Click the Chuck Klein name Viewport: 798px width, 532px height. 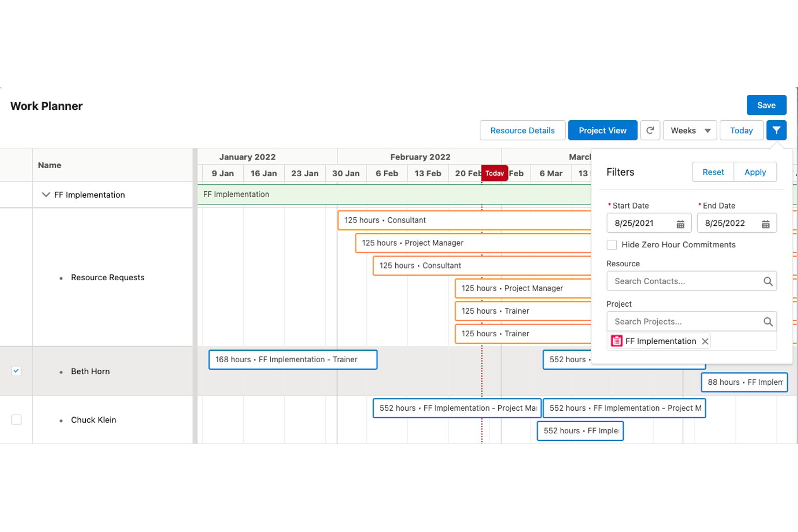(x=93, y=420)
